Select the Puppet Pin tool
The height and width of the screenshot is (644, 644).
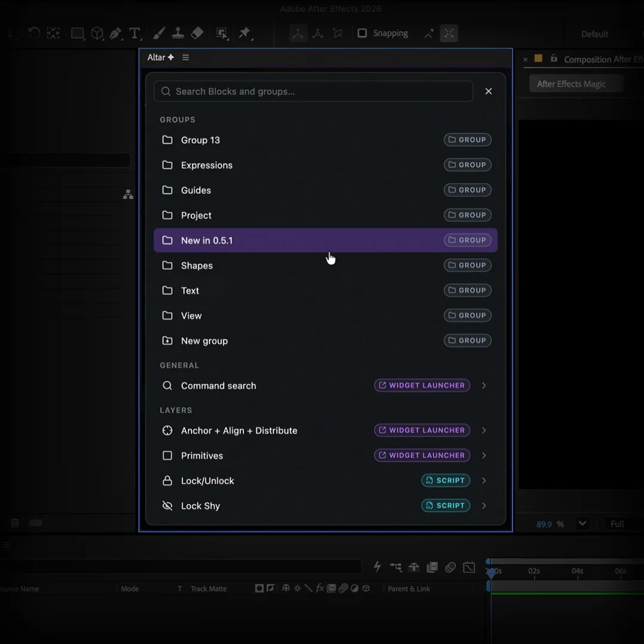point(245,33)
